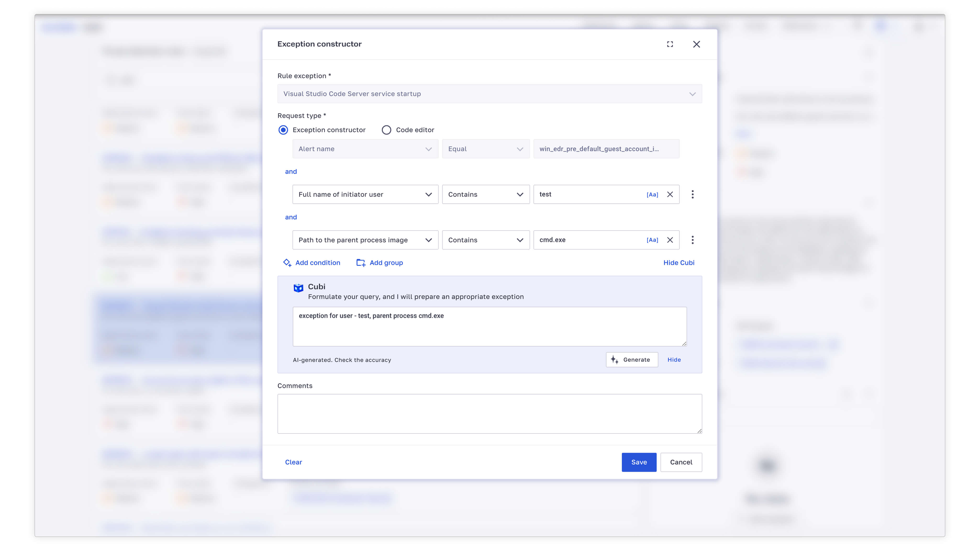Click the Cubi query text area
The height and width of the screenshot is (551, 980).
pyautogui.click(x=490, y=326)
